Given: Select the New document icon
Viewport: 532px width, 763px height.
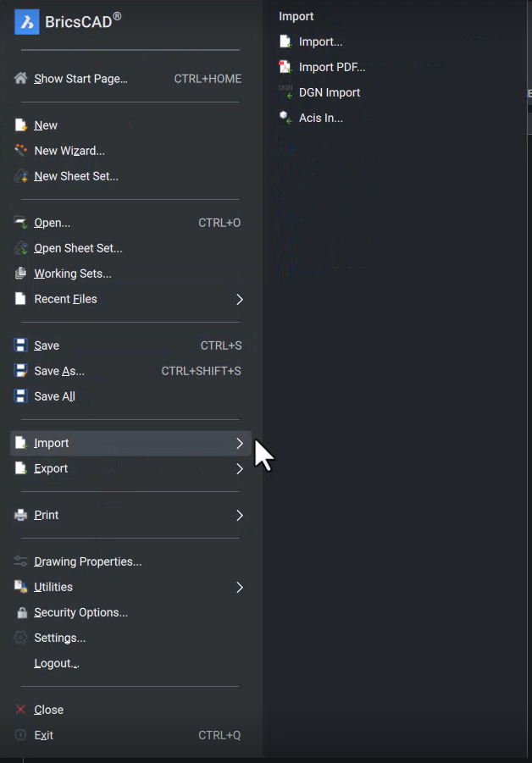Looking at the screenshot, I should click(19, 124).
